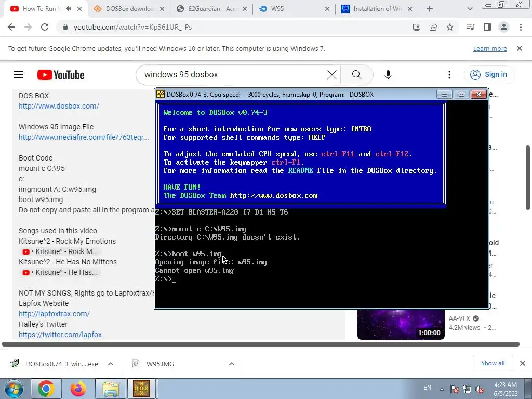Image resolution: width=532 pixels, height=399 pixels.
Task: Open a new Chrome tab
Action: [430, 9]
